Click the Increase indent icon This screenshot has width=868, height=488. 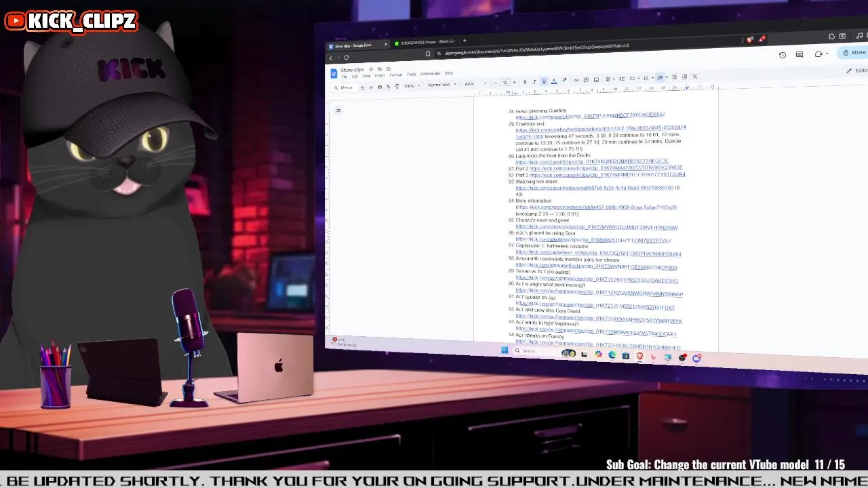[684, 77]
